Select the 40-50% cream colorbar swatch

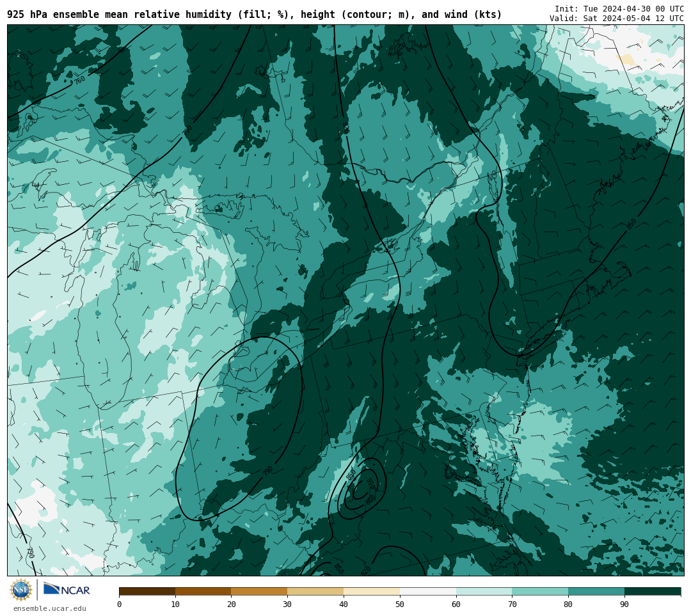372,592
